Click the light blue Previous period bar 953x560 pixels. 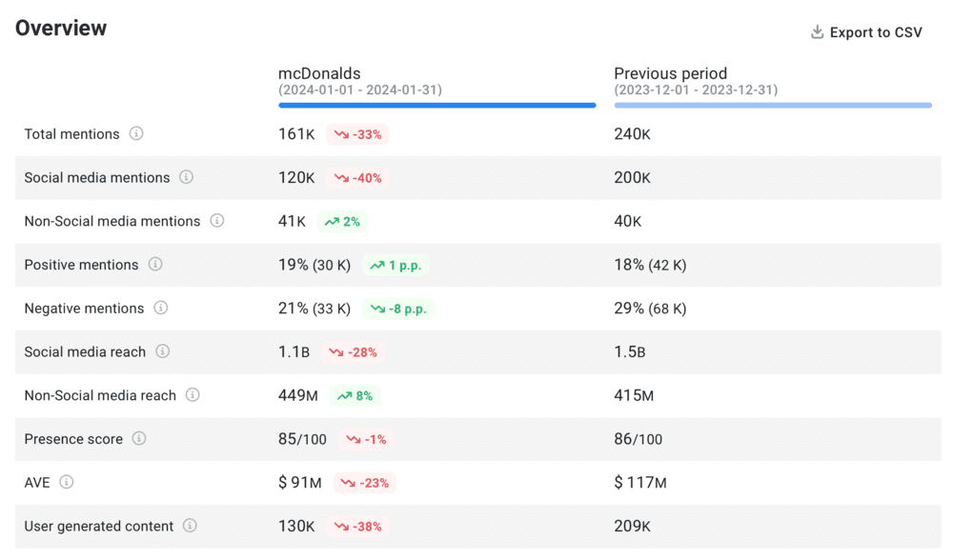[x=773, y=106]
